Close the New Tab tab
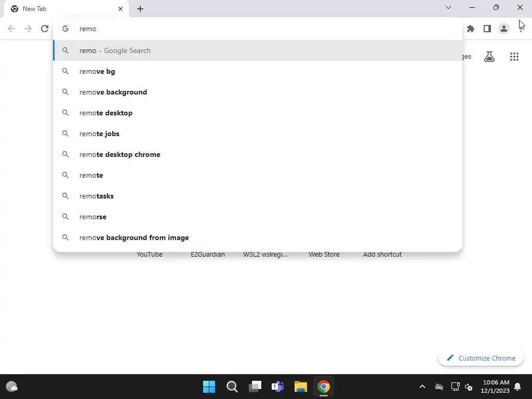532x399 pixels. (121, 9)
